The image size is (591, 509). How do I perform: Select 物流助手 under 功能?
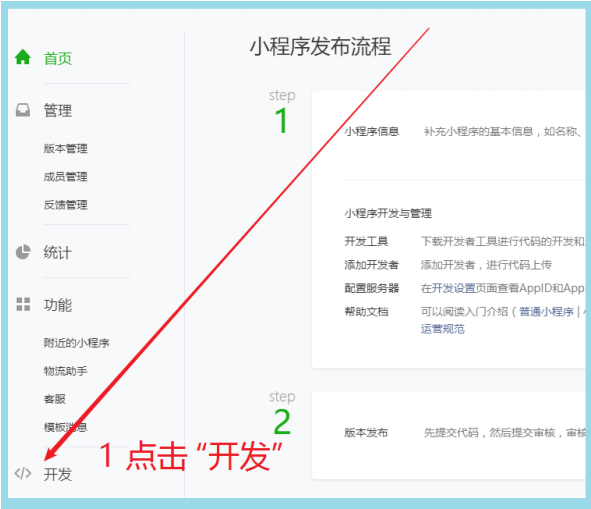pos(66,371)
